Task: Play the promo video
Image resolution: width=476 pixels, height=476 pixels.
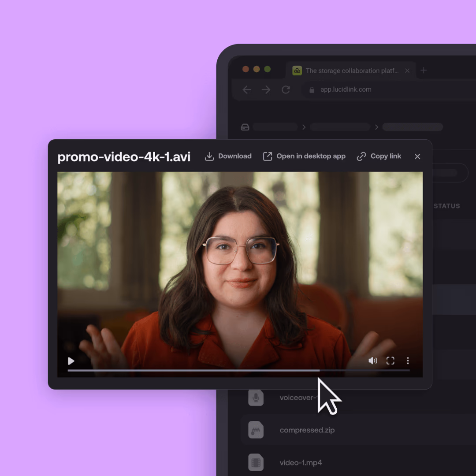Action: (x=71, y=361)
